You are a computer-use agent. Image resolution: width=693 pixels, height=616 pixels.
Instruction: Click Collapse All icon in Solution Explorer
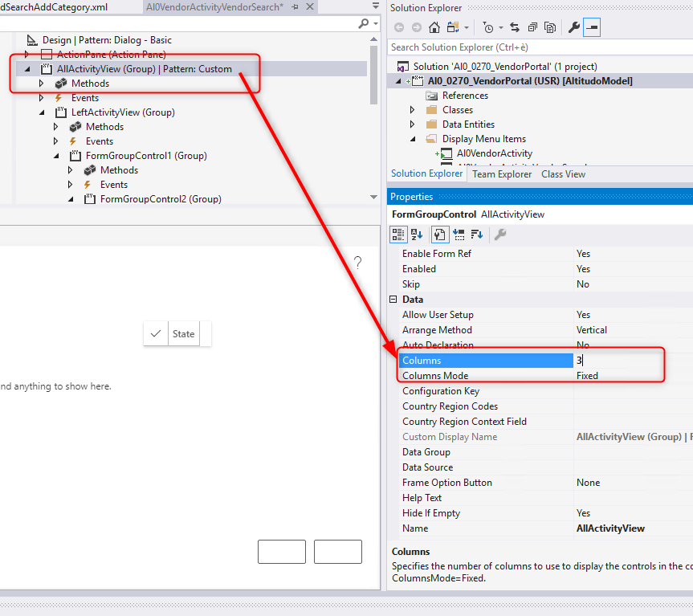tap(532, 28)
